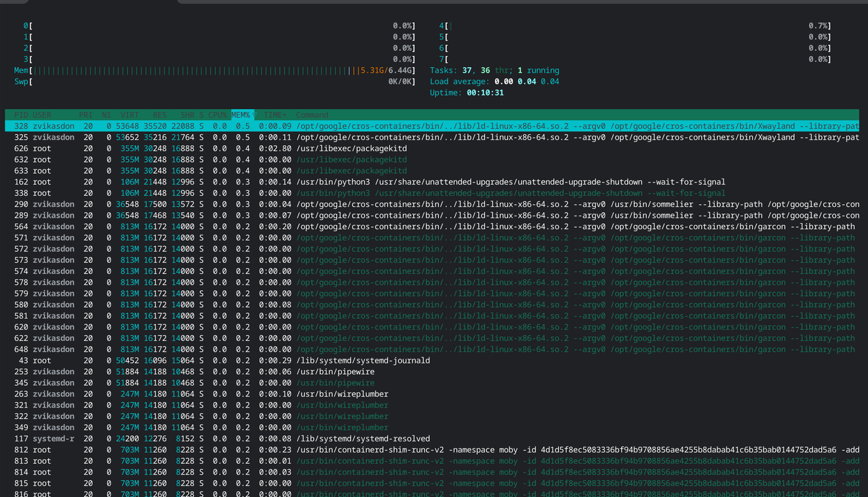Sort by the USER column header
Viewport: 868px width, 497px height.
tap(42, 115)
